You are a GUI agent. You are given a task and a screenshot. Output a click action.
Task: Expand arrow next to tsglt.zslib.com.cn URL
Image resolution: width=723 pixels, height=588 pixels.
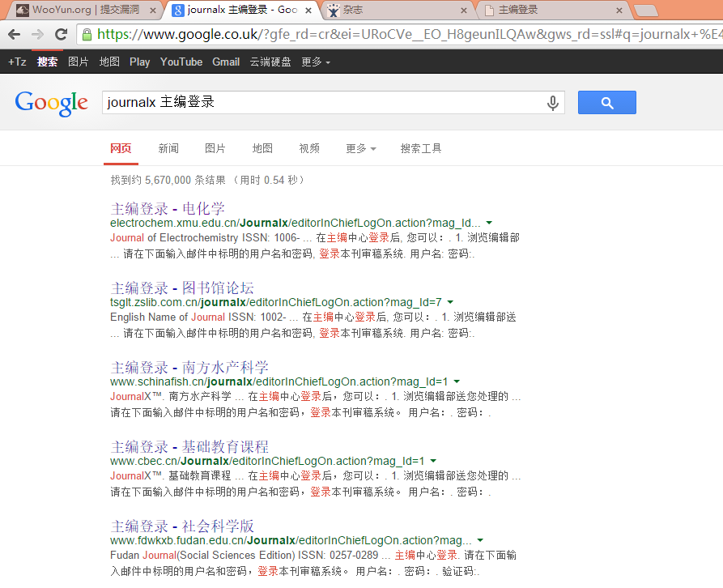pos(450,302)
